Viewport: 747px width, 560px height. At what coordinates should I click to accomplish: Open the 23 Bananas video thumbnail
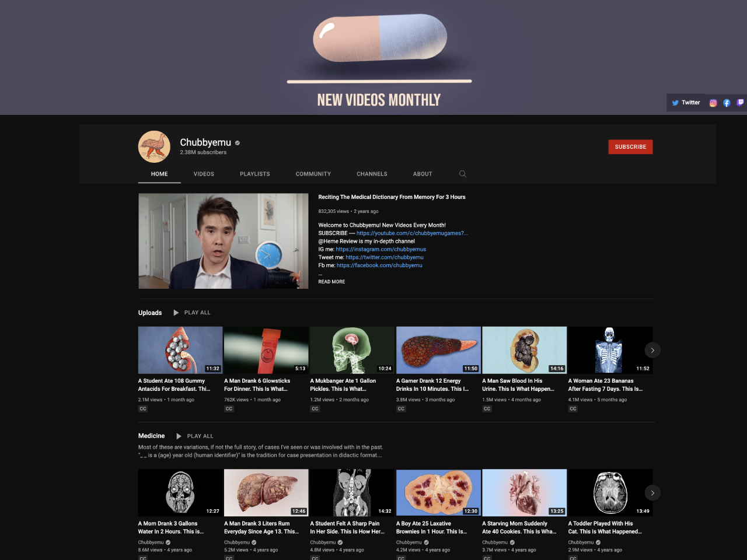[x=610, y=350]
